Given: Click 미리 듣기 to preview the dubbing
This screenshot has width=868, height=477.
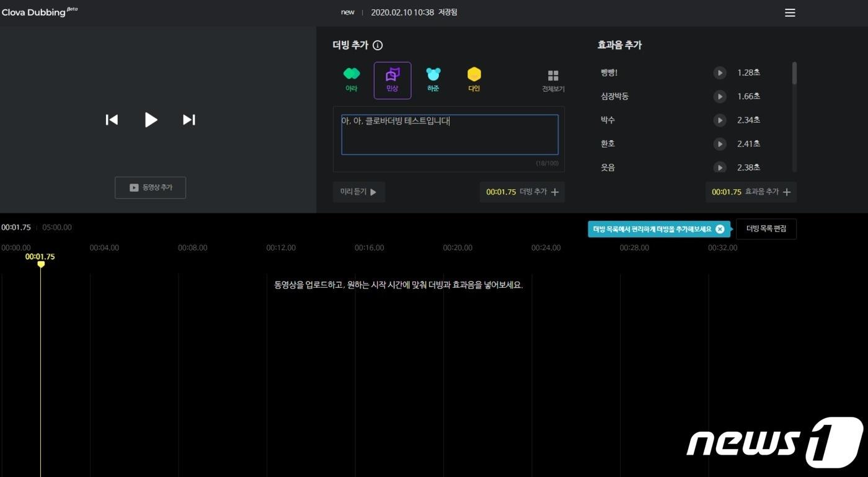Looking at the screenshot, I should point(358,192).
